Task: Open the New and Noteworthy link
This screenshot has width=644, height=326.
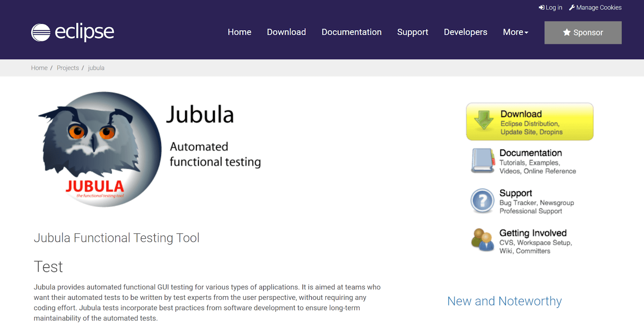Action: 504,301
